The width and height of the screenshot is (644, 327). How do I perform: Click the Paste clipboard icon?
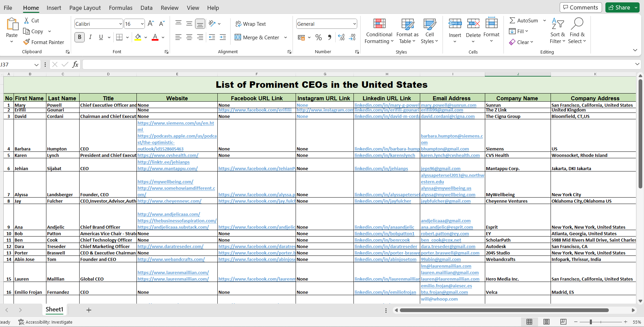click(12, 24)
